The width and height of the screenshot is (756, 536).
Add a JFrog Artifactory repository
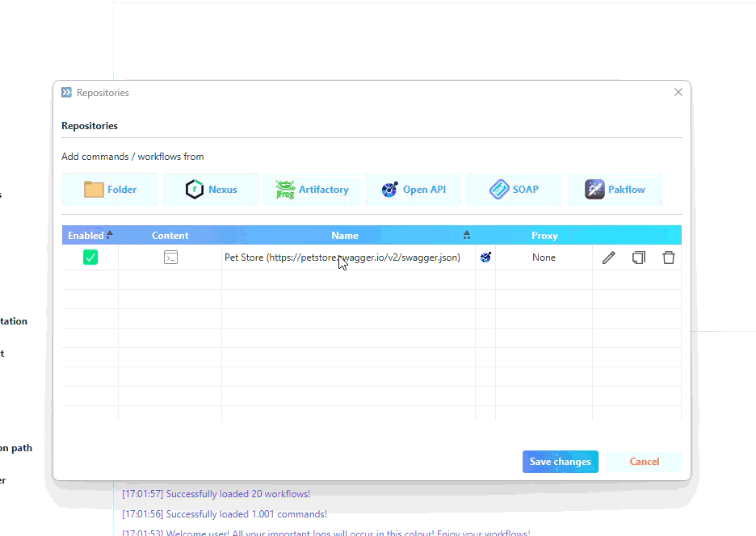pyautogui.click(x=312, y=190)
